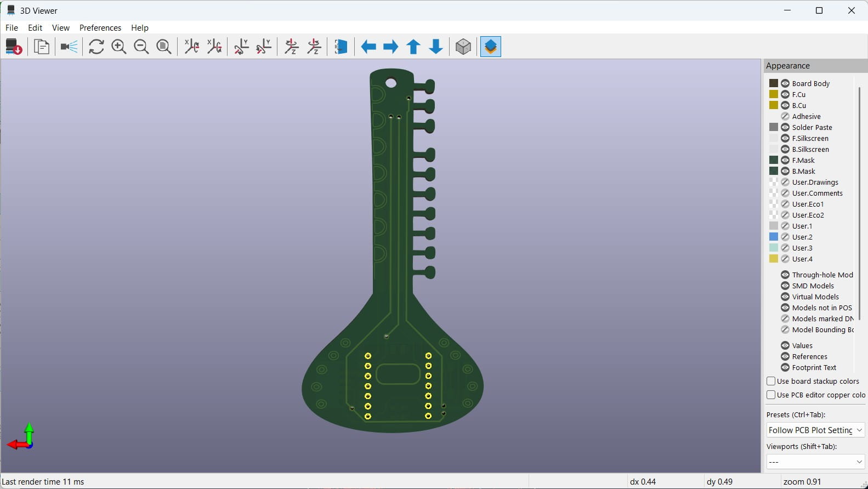
Task: Zoom in on the board
Action: click(119, 47)
